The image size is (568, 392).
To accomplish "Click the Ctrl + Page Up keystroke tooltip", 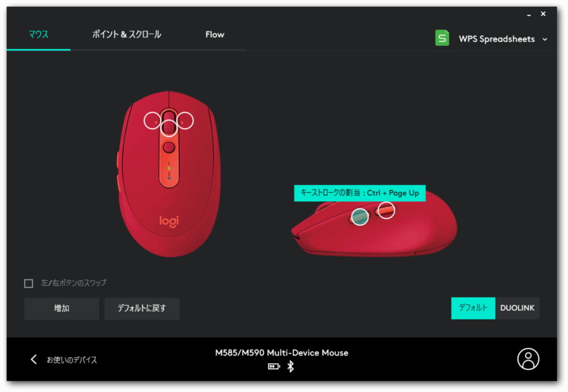I will 360,193.
